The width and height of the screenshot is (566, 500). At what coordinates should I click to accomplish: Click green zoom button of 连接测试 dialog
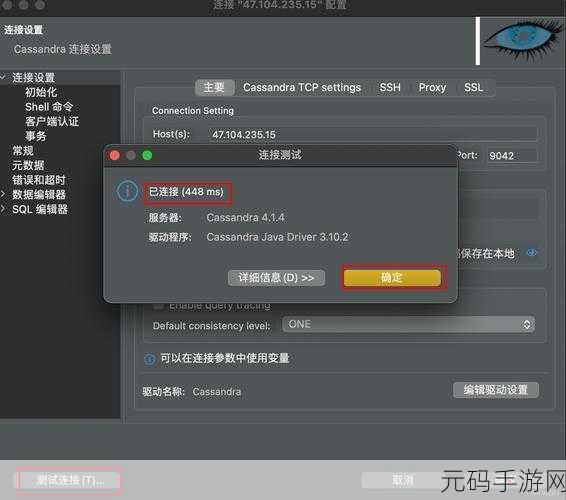147,155
